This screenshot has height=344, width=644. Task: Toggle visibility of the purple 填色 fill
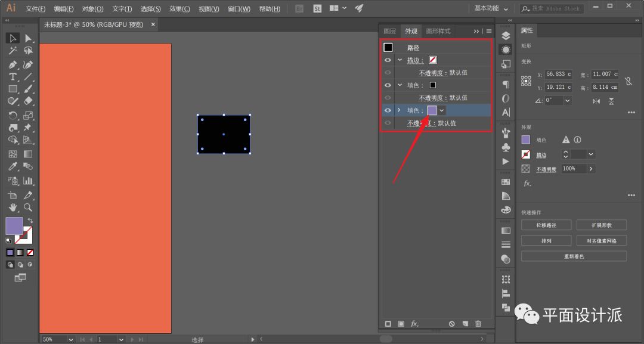coord(388,110)
